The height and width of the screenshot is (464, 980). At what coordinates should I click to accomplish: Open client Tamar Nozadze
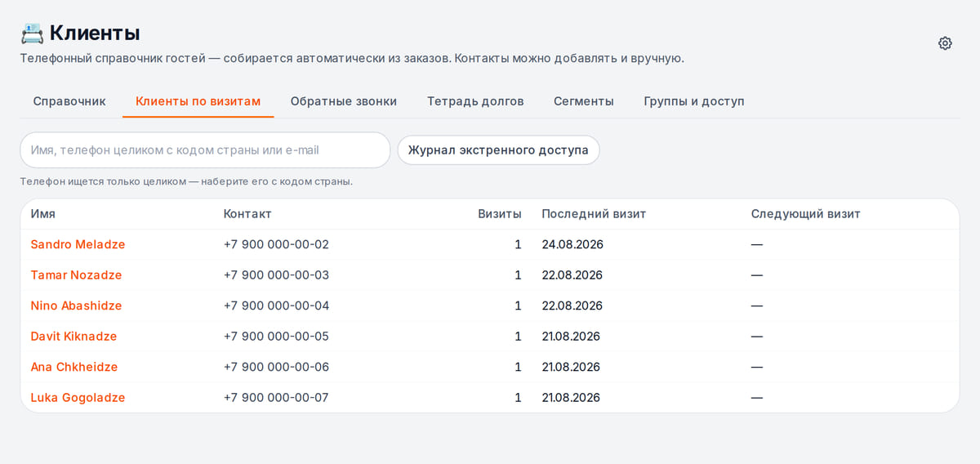point(76,275)
